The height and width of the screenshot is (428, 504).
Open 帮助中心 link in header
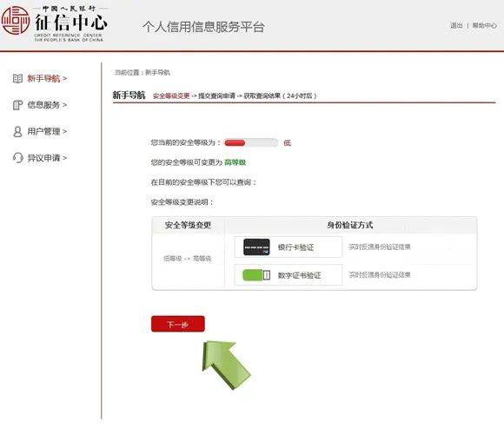coord(484,25)
